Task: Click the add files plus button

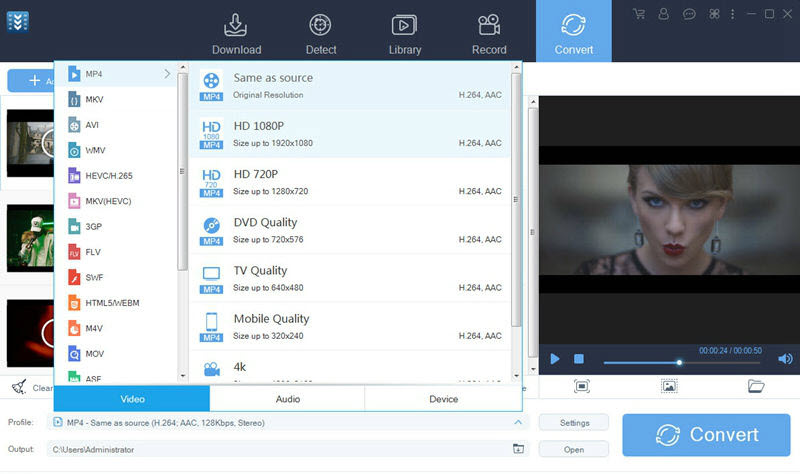Action: [x=31, y=81]
